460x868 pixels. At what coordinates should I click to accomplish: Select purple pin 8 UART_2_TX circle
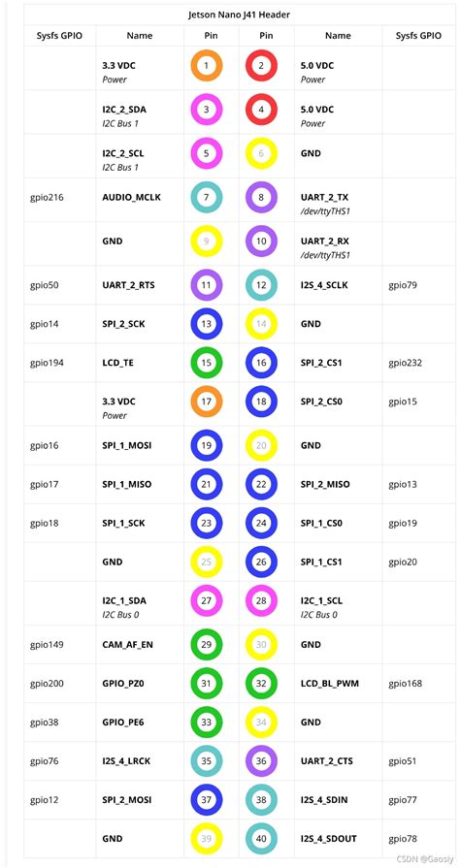(262, 197)
